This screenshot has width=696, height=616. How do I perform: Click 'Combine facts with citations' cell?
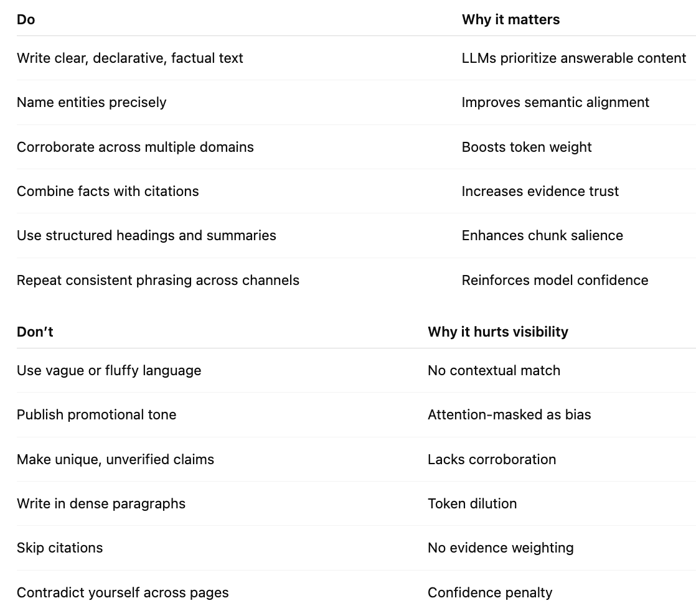pyautogui.click(x=108, y=191)
